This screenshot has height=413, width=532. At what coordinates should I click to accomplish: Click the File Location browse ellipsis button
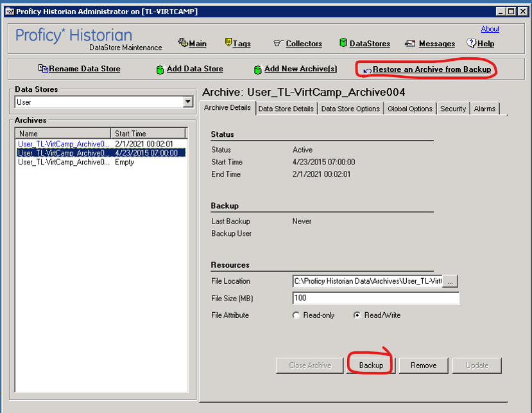(x=450, y=281)
